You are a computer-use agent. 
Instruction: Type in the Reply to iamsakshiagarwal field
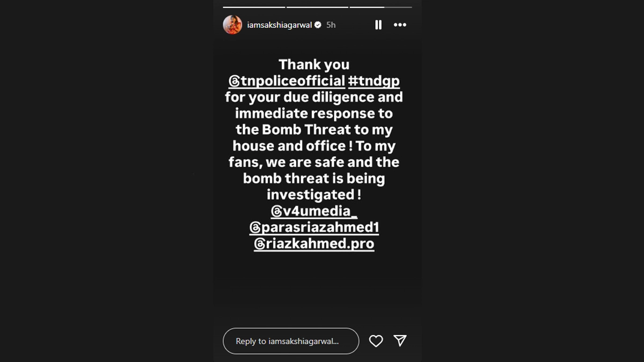(x=290, y=341)
